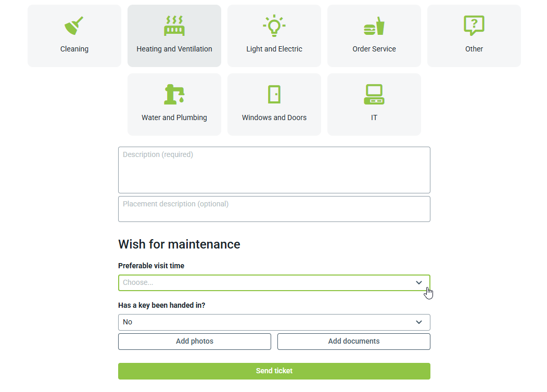Screen dimensions: 547x392
Task: Click the Add photos button
Action: coord(195,342)
